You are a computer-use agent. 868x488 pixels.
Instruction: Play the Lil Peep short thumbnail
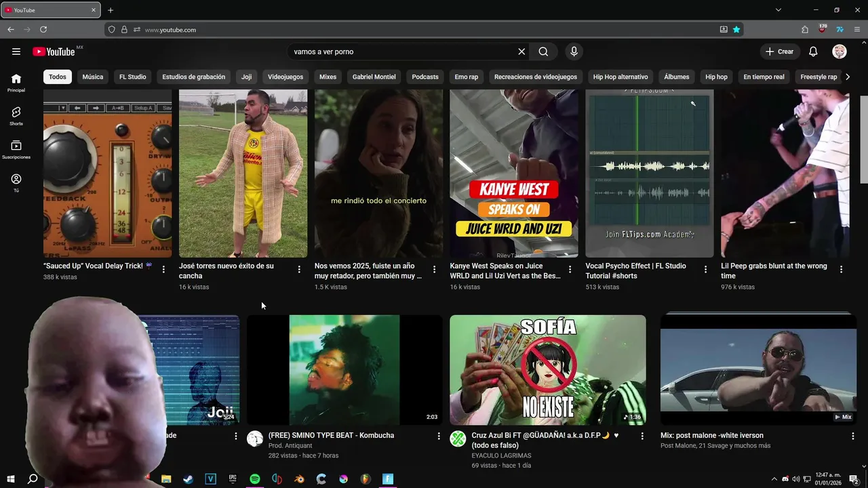point(785,174)
